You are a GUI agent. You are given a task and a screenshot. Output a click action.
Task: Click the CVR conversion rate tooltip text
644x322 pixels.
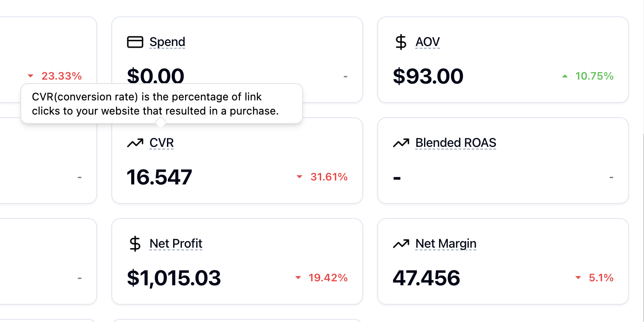pyautogui.click(x=155, y=104)
